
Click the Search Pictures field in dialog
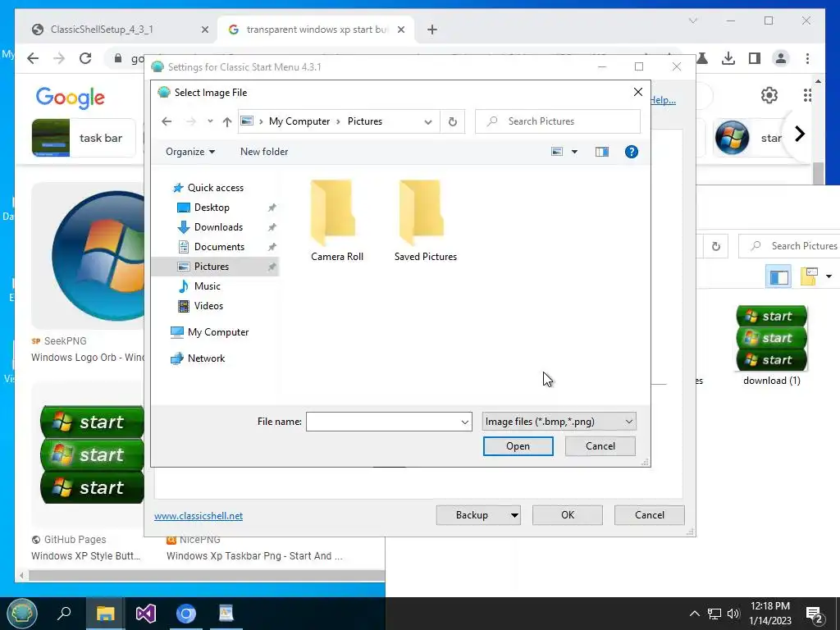pos(558,121)
